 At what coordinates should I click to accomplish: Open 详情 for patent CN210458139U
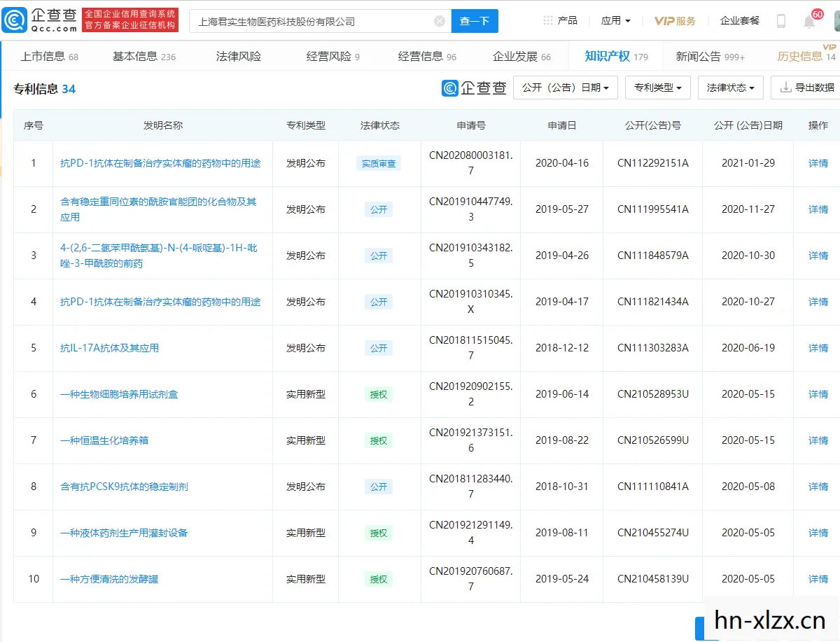[x=818, y=579]
